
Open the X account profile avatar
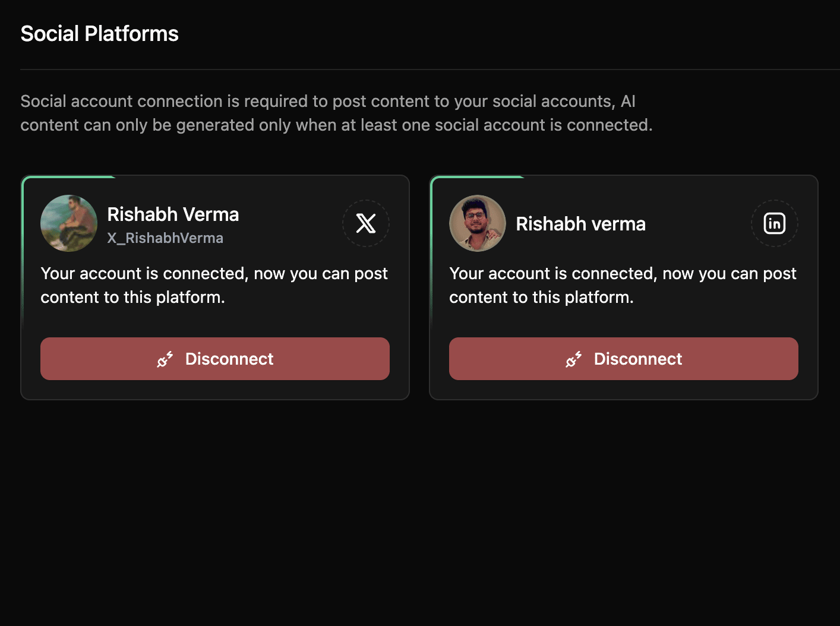(69, 223)
